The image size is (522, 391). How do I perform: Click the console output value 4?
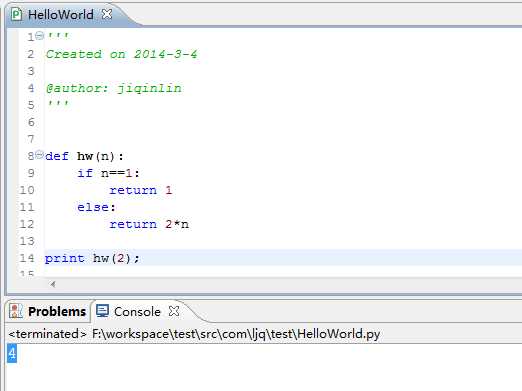pos(12,353)
